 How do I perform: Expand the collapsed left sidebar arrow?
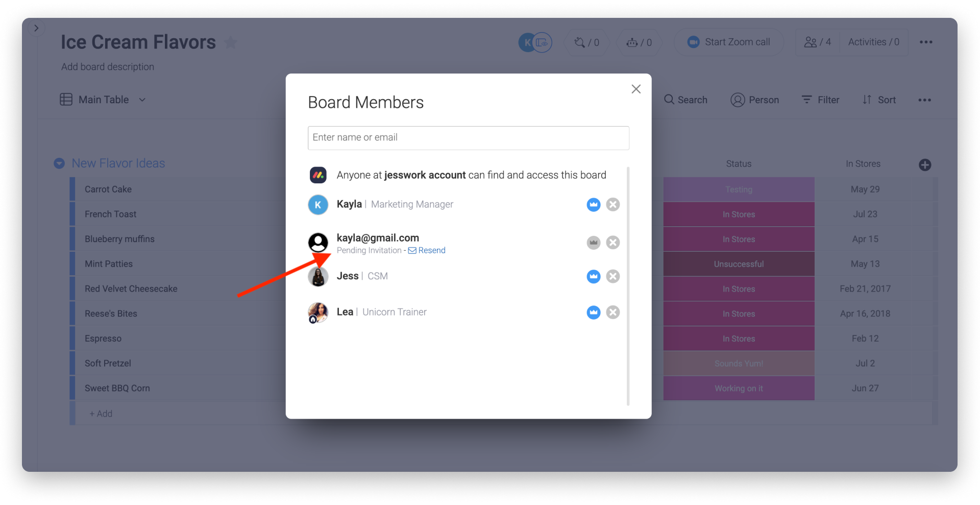[36, 28]
